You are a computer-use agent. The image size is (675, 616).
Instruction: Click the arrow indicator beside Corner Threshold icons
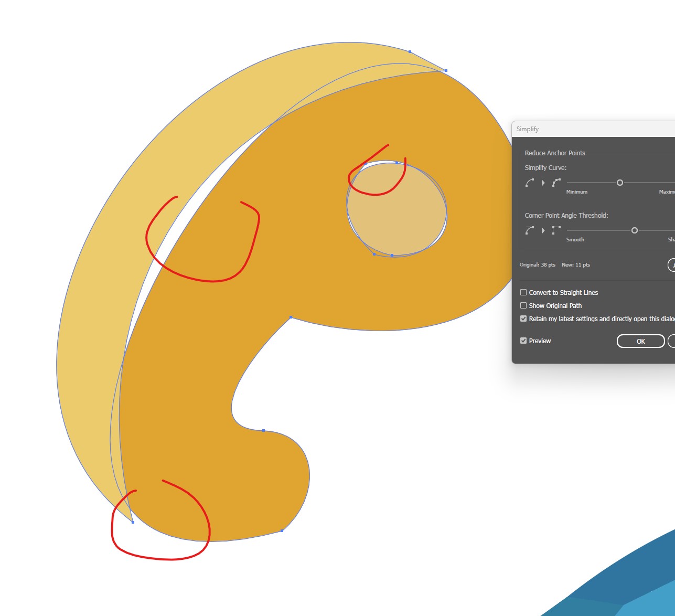[543, 230]
